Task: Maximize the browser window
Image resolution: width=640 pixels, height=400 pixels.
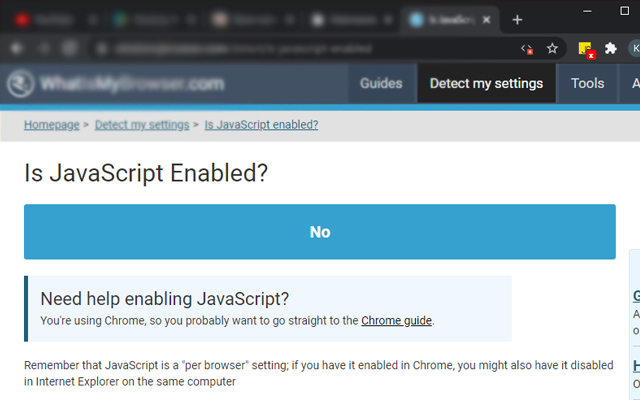Action: pyautogui.click(x=624, y=11)
